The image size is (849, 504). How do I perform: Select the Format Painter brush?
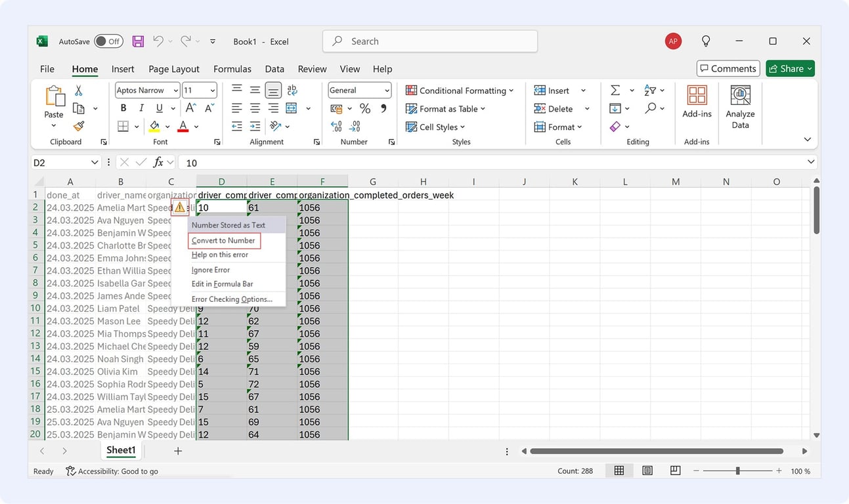(x=79, y=126)
